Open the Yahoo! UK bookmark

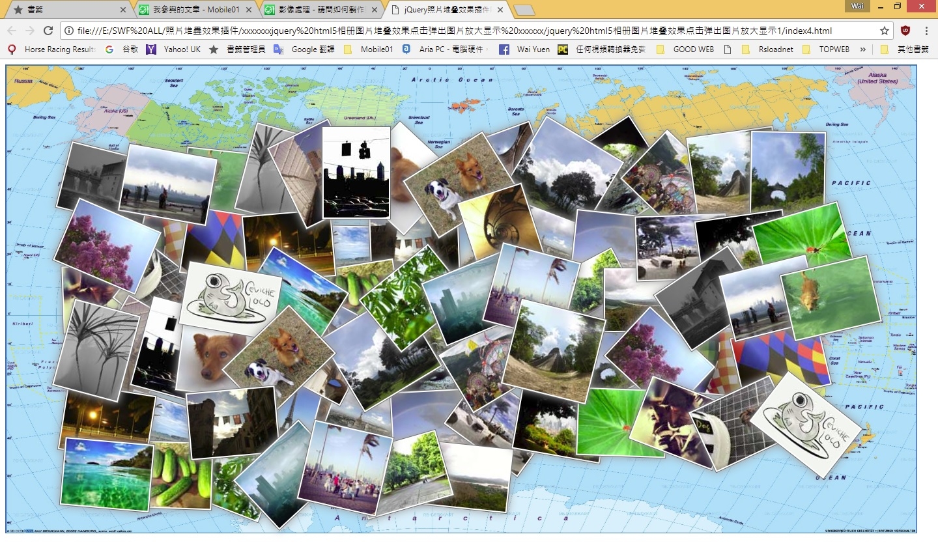coord(173,49)
